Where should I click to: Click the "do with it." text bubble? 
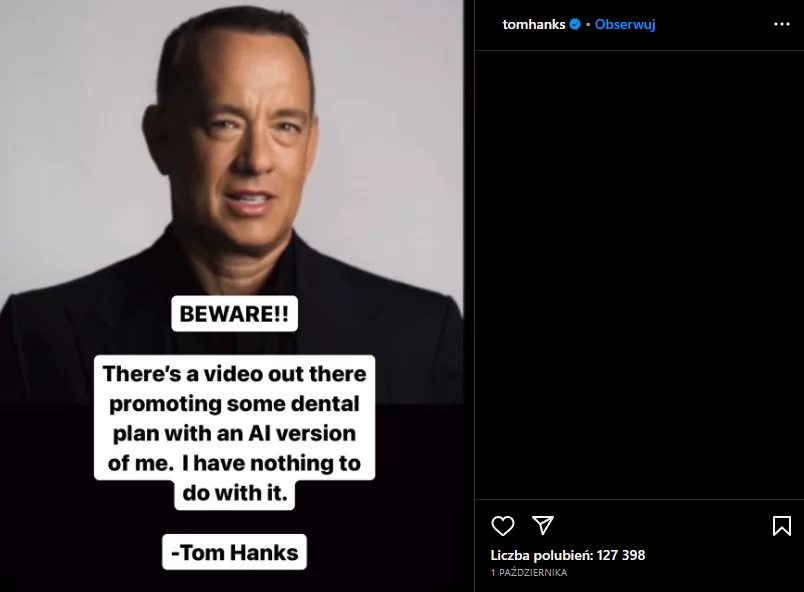coord(234,493)
